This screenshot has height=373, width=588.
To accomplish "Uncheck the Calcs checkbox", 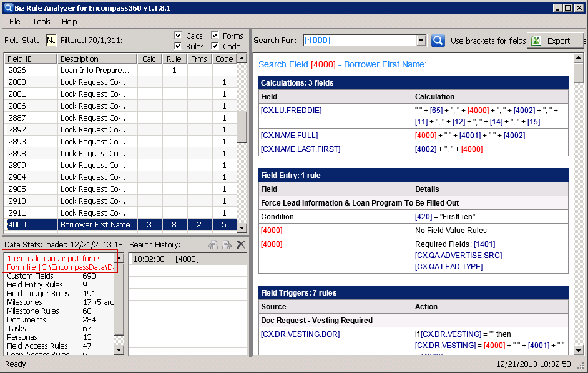I will coord(178,36).
